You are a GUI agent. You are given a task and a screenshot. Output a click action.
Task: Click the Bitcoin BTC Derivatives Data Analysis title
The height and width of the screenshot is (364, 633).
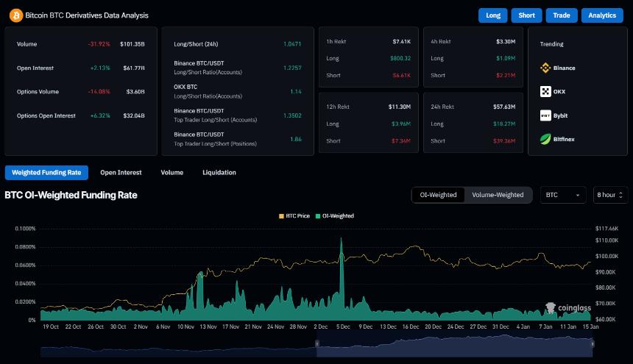[87, 15]
